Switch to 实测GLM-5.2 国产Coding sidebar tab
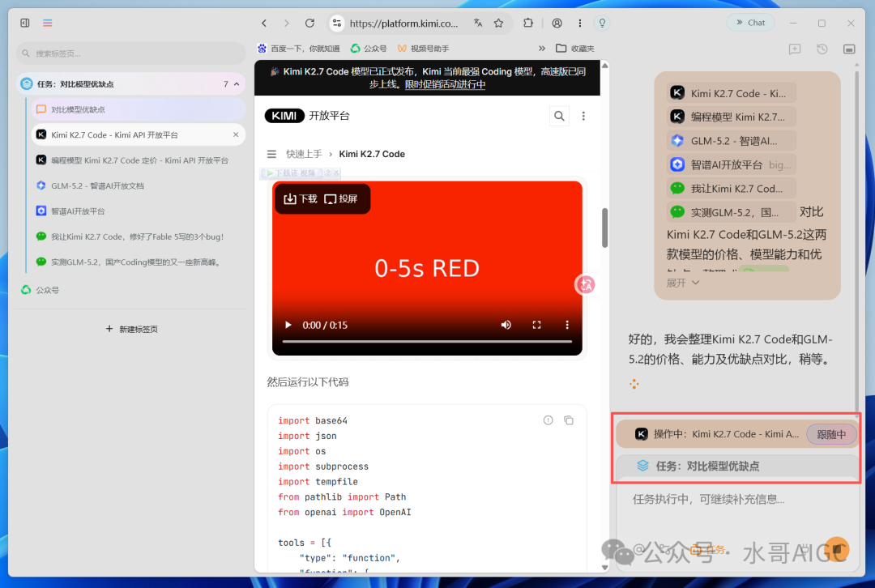The height and width of the screenshot is (588, 875). 139,262
